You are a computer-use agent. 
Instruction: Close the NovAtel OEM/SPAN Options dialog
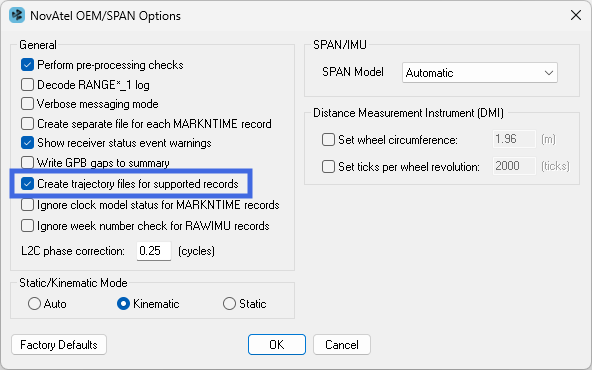point(576,15)
